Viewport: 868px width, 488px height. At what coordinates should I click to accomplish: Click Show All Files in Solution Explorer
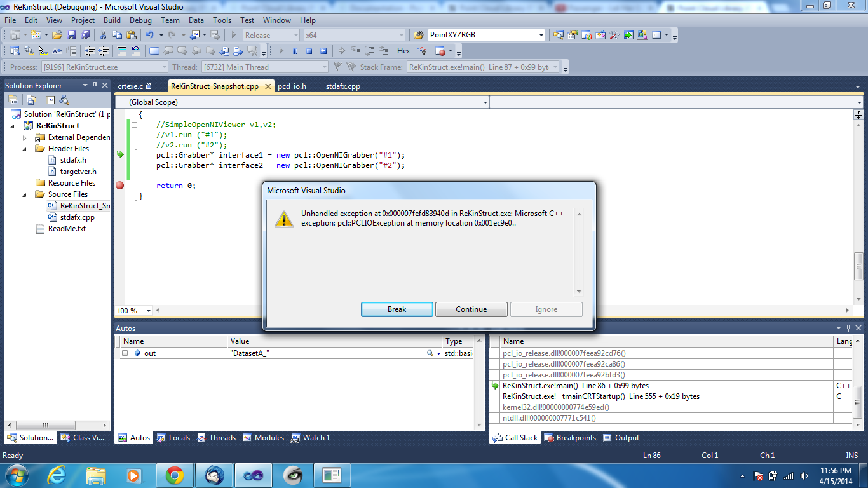pos(31,100)
